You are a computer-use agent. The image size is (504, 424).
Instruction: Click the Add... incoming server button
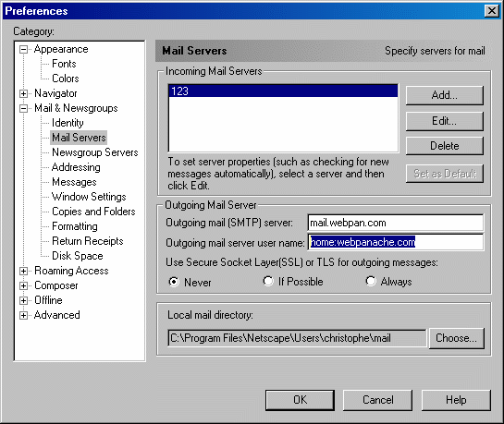(x=445, y=95)
